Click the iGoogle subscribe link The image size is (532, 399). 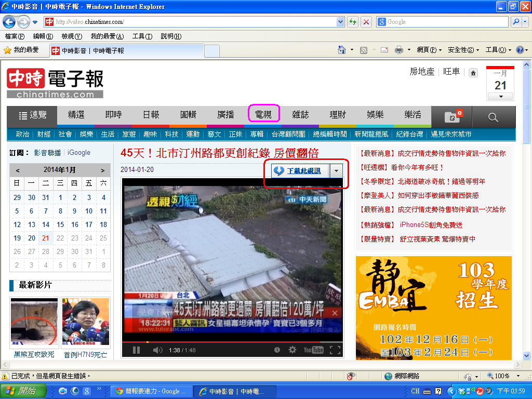click(79, 153)
